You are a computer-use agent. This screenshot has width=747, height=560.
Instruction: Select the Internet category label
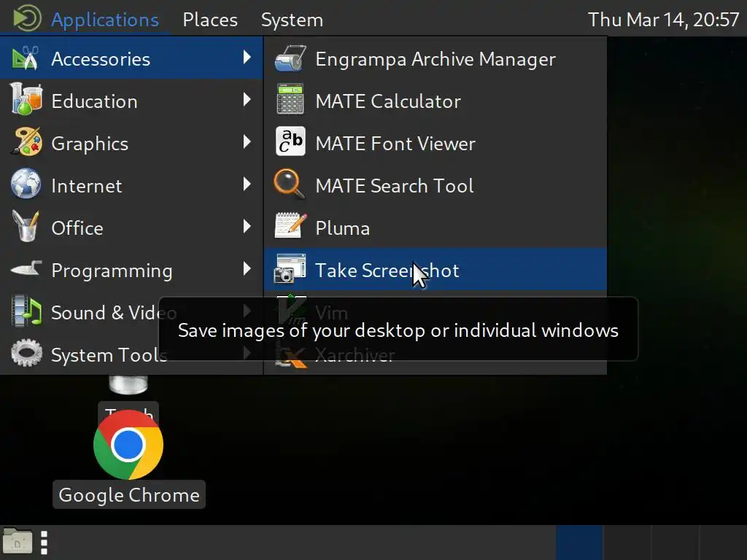(87, 186)
